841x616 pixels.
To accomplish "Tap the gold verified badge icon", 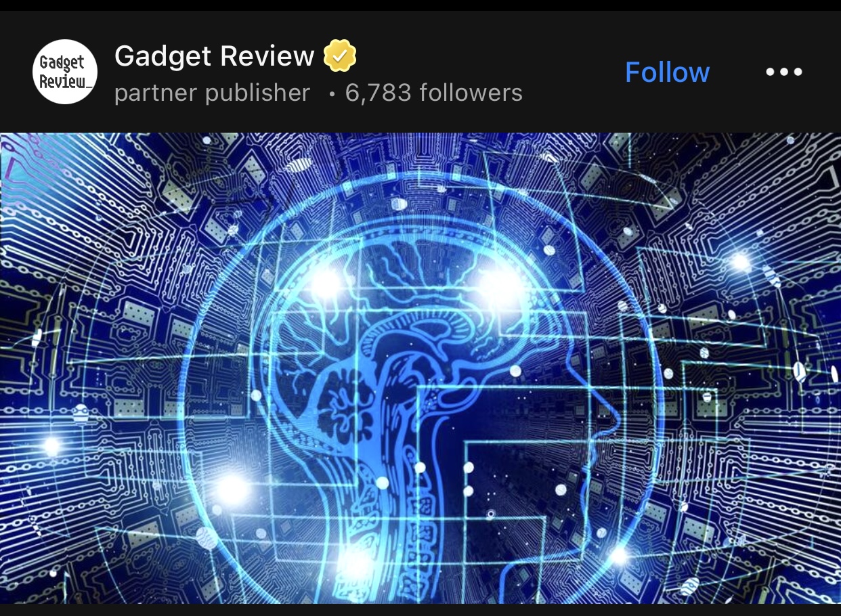I will (340, 56).
